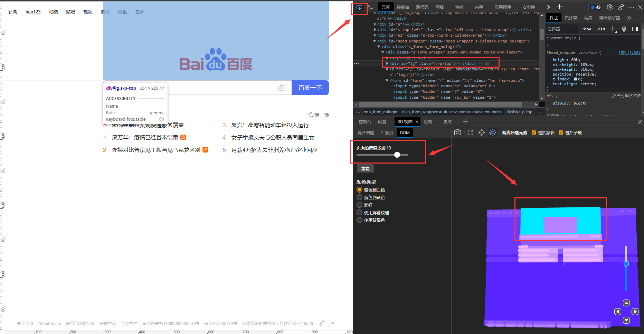Screen dimensions: 644x334
Task: Expand div id="s-top-left" node
Action: [375, 30]
